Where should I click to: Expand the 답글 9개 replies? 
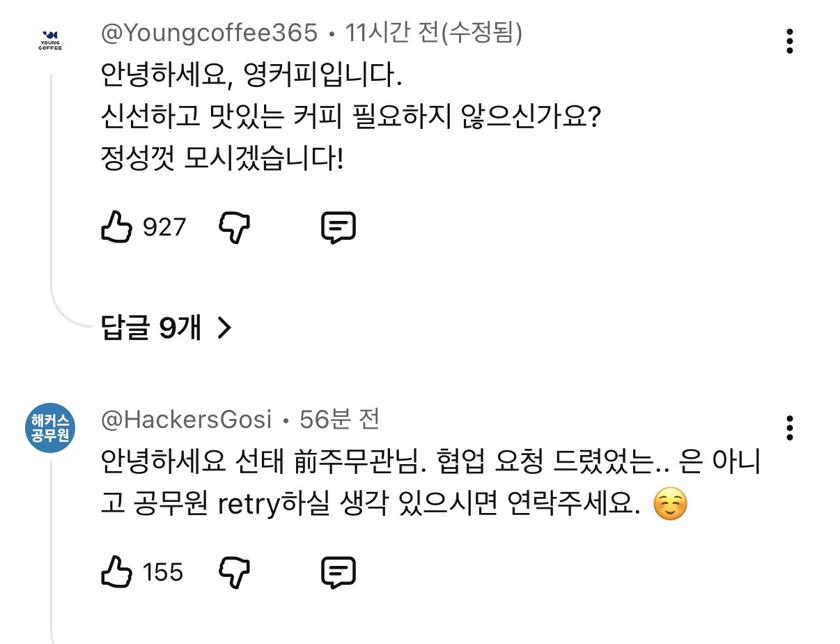click(x=166, y=328)
